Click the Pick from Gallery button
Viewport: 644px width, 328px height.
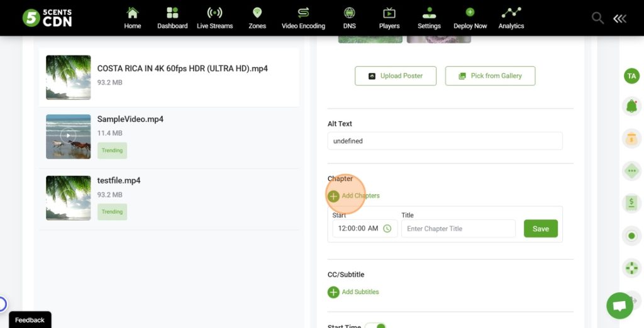pyautogui.click(x=490, y=76)
